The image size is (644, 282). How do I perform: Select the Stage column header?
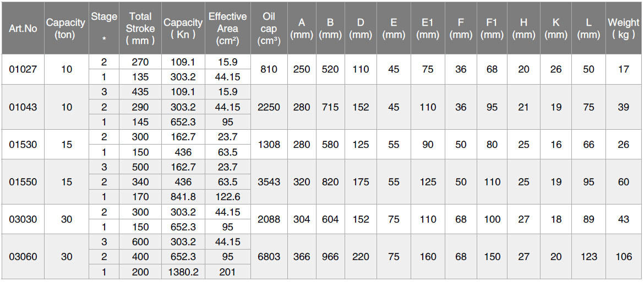(x=103, y=28)
